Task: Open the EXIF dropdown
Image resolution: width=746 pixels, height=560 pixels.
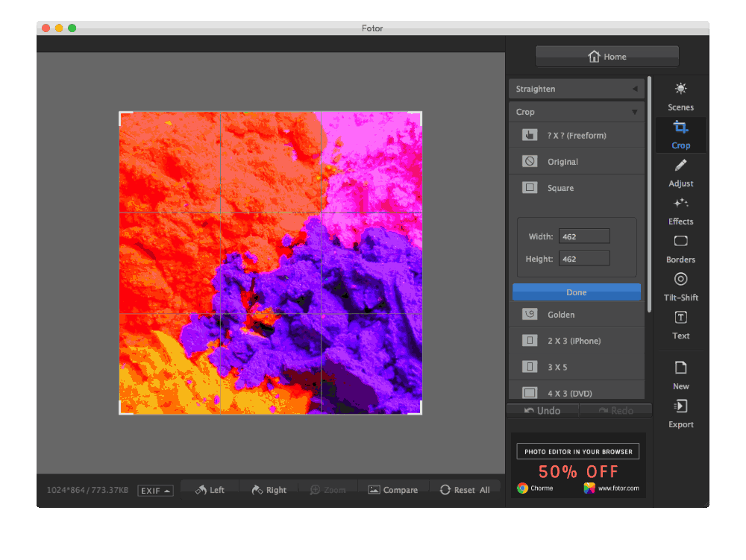Action: tap(155, 491)
